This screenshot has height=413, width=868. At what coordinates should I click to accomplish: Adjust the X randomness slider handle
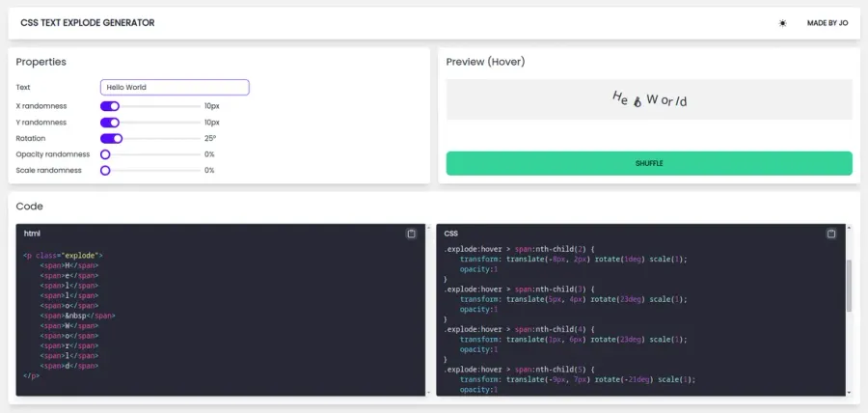point(114,106)
